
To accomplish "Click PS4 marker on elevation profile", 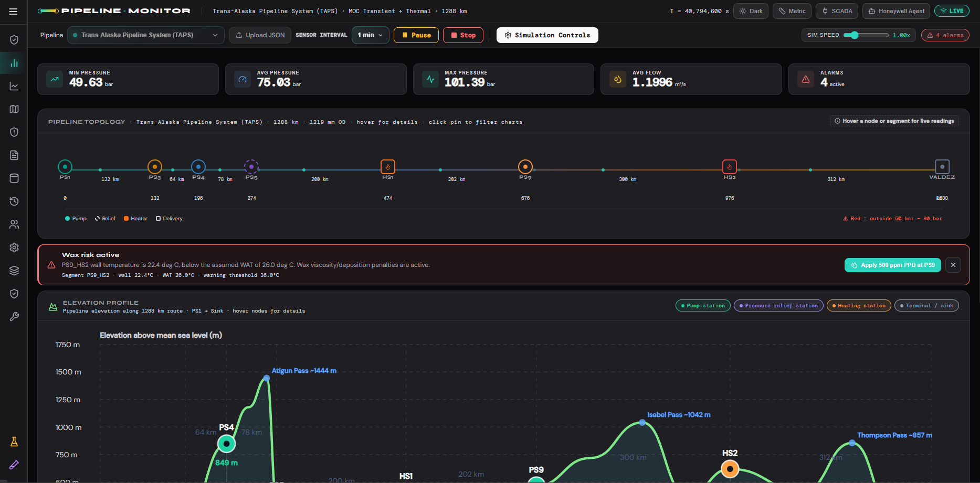I will [x=227, y=444].
